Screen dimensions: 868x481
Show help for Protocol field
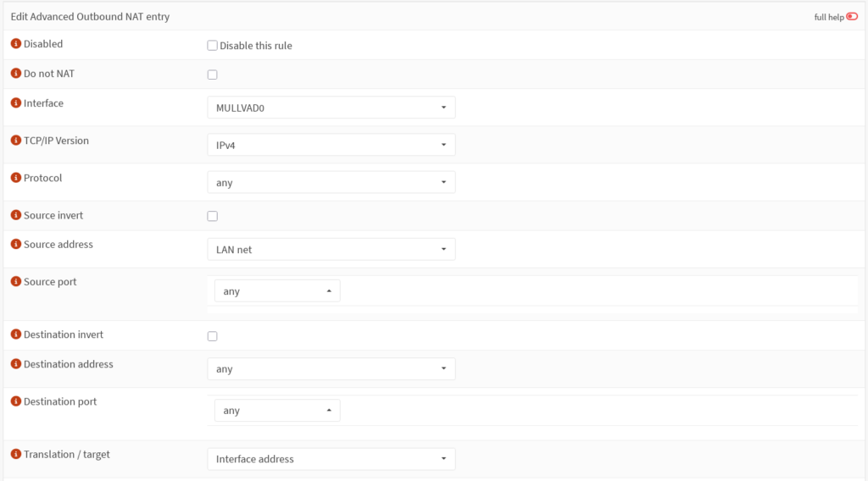[15, 179]
